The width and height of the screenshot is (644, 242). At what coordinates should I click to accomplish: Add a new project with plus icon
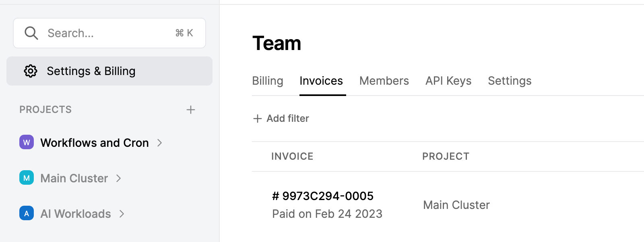point(191,110)
